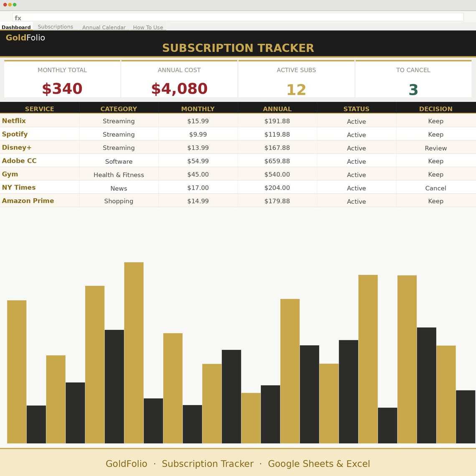Click the Cancel decision for NY Times
The image size is (476, 476).
coord(435,188)
